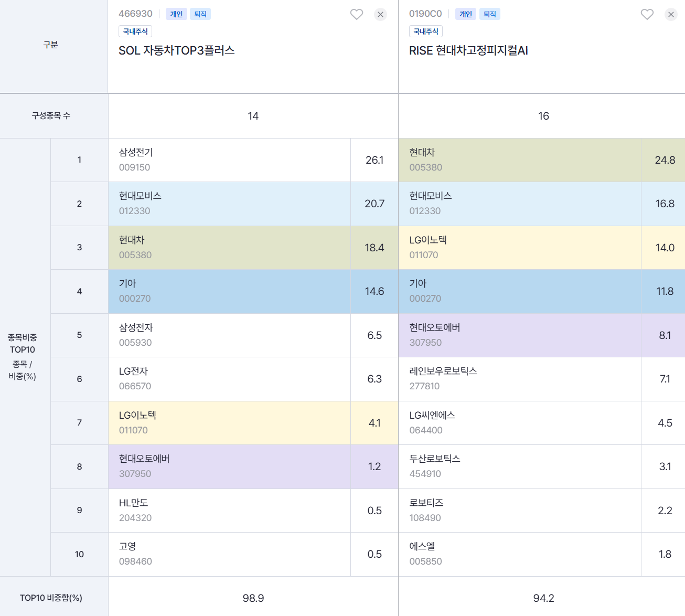Click the 94.2 TOP10 total for RISE
This screenshot has width=685, height=616.
coord(543,598)
